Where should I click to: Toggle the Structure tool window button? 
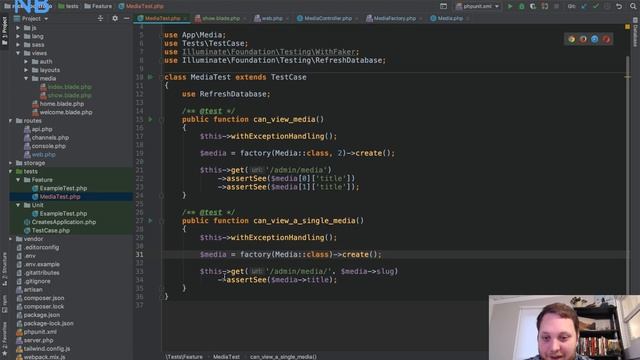4,269
